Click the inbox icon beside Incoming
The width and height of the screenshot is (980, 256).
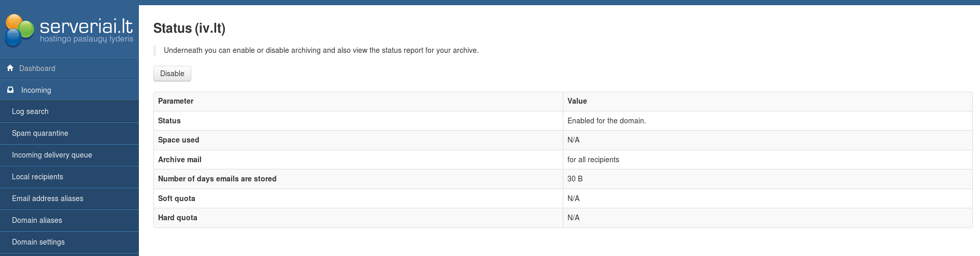10,90
